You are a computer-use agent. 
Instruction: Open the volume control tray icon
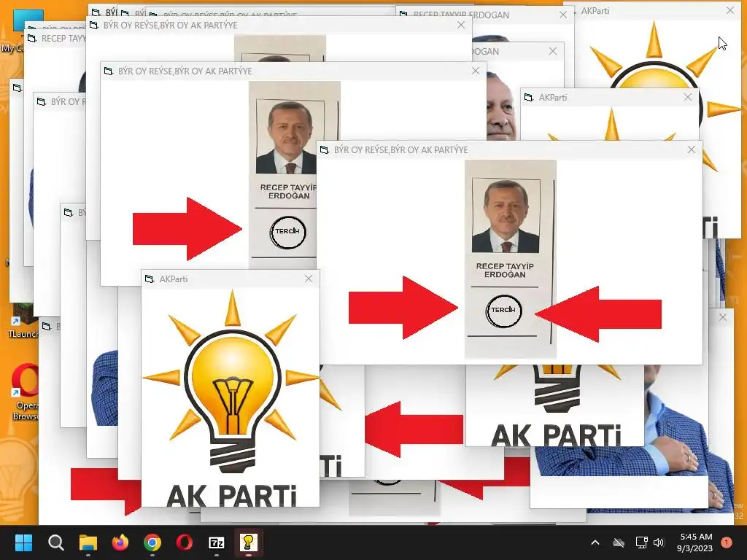click(x=659, y=542)
